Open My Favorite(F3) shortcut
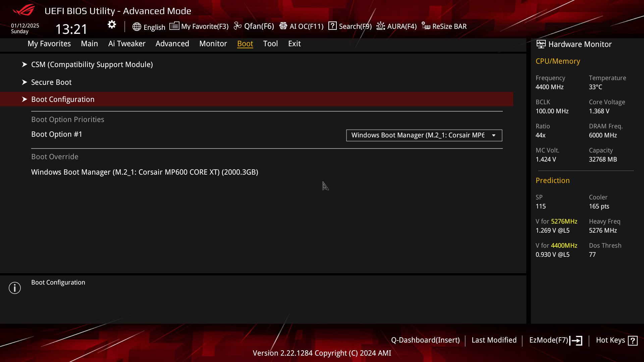Image resolution: width=644 pixels, height=362 pixels. click(205, 26)
